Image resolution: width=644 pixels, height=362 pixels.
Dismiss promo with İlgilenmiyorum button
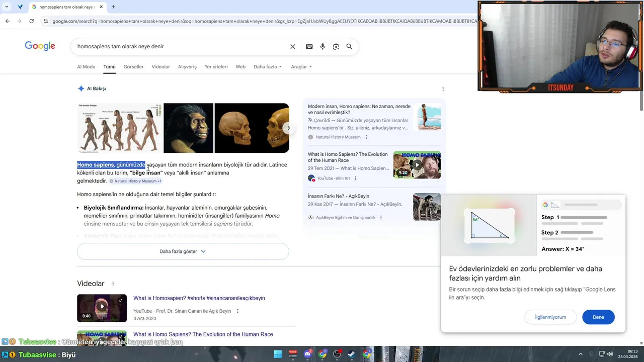pyautogui.click(x=550, y=317)
